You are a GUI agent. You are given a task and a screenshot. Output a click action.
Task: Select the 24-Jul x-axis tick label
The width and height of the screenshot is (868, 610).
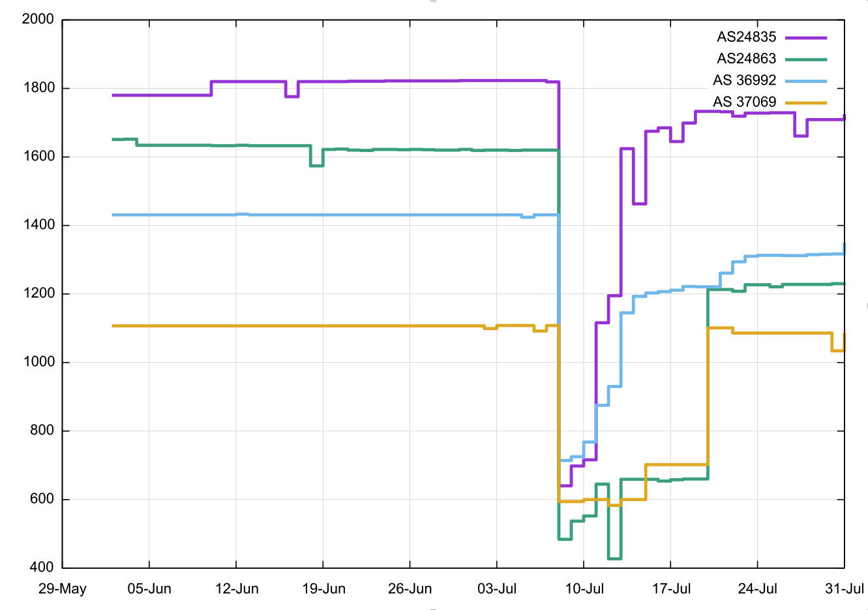point(758,589)
